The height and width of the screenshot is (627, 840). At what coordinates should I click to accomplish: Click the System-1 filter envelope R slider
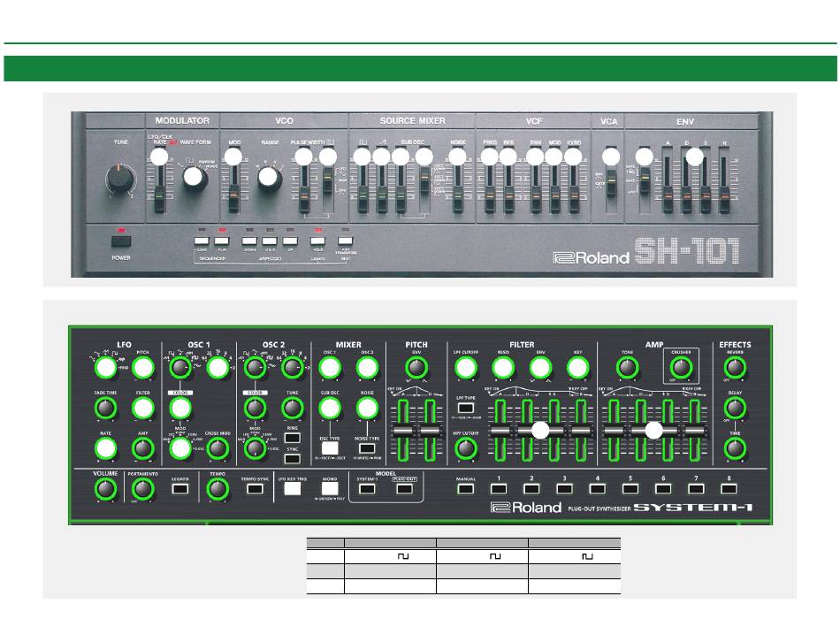581,431
